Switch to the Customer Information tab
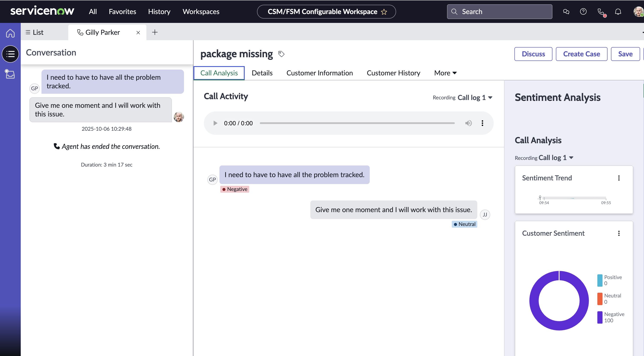This screenshot has width=644, height=356. click(x=319, y=73)
